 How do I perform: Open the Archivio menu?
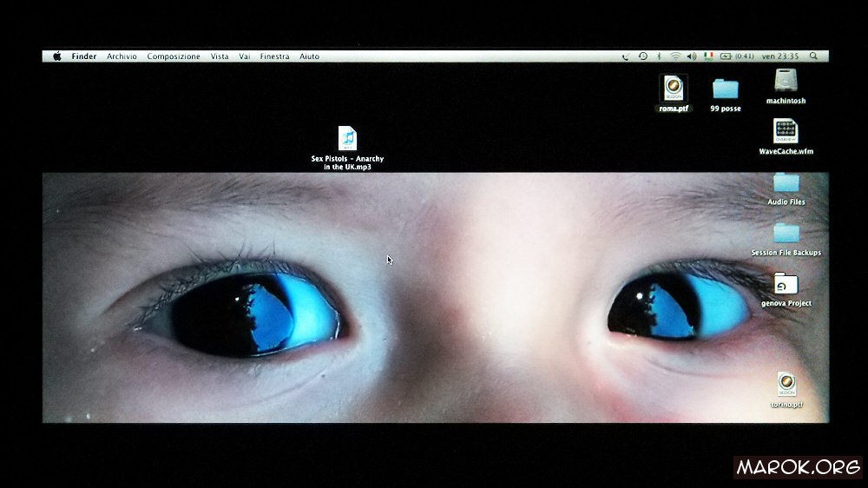tap(122, 56)
